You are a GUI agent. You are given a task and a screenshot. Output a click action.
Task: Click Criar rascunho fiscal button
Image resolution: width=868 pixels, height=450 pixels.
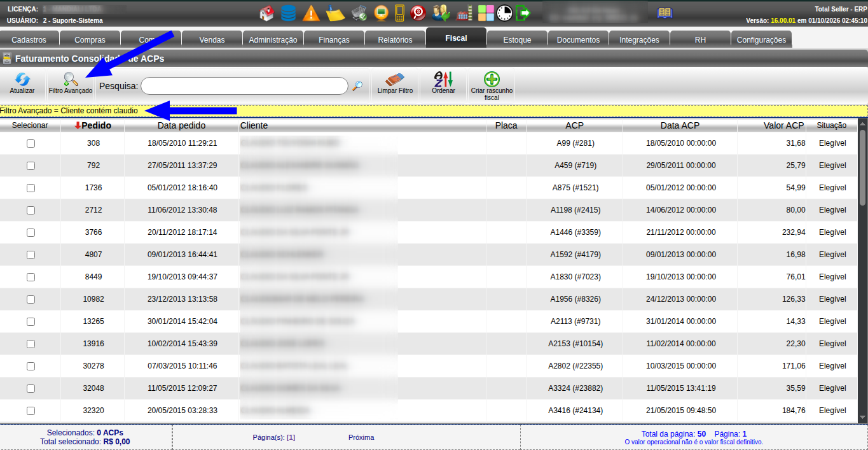pyautogui.click(x=492, y=86)
